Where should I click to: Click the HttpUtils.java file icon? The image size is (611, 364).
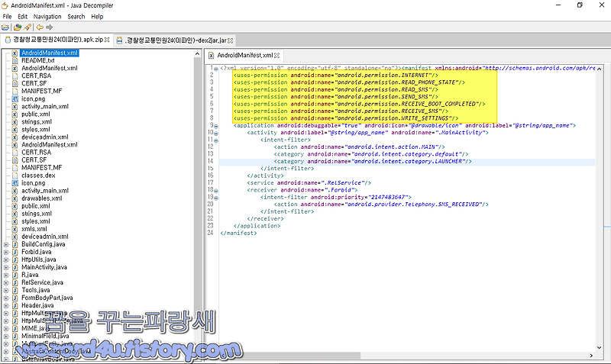[15, 259]
